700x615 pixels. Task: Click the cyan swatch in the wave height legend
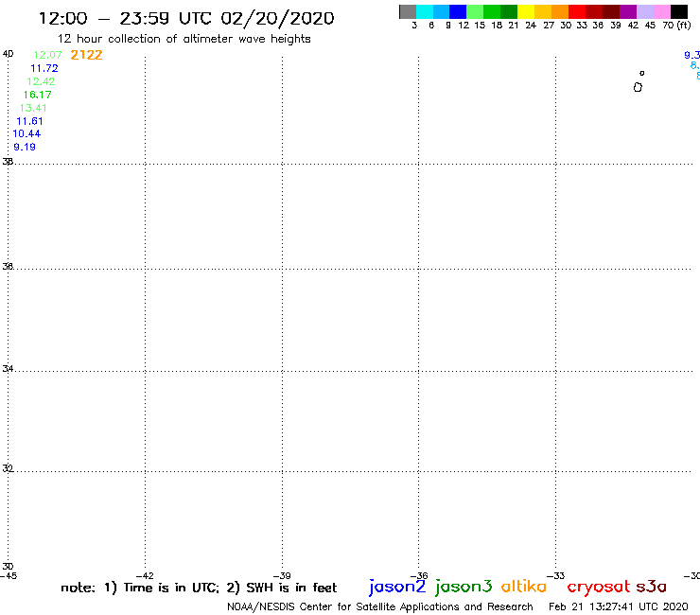click(x=425, y=11)
